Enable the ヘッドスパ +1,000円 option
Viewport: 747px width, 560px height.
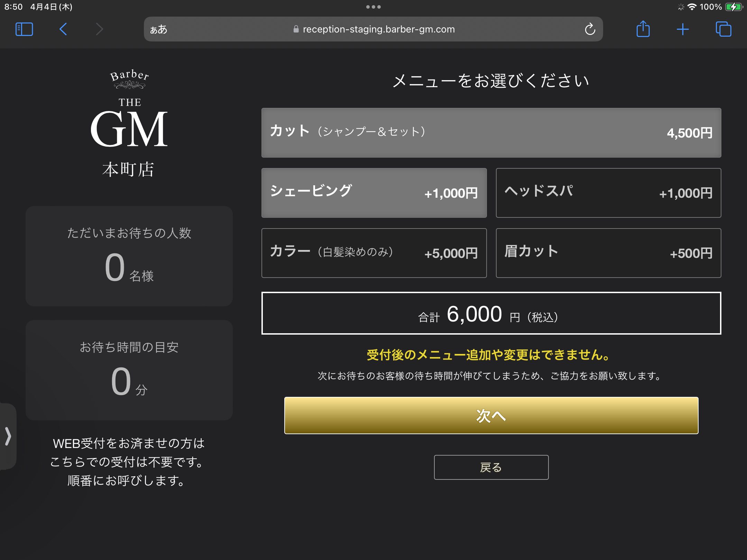click(608, 193)
